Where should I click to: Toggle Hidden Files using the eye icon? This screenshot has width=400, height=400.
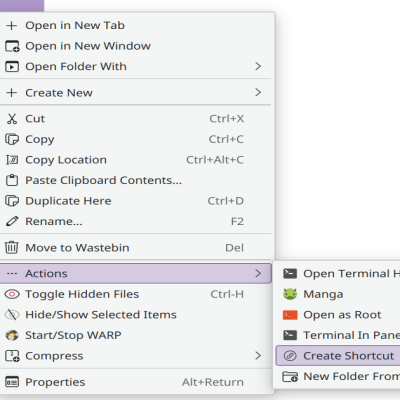tap(12, 294)
